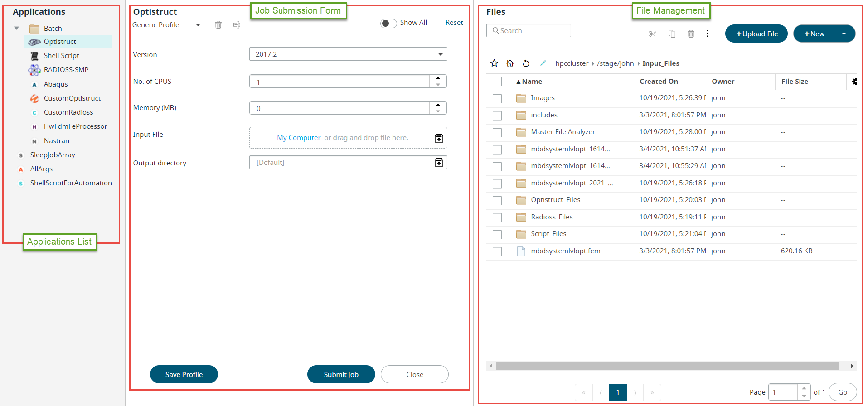This screenshot has height=406, width=868.
Task: Open the New button dropdown arrow
Action: click(x=844, y=34)
